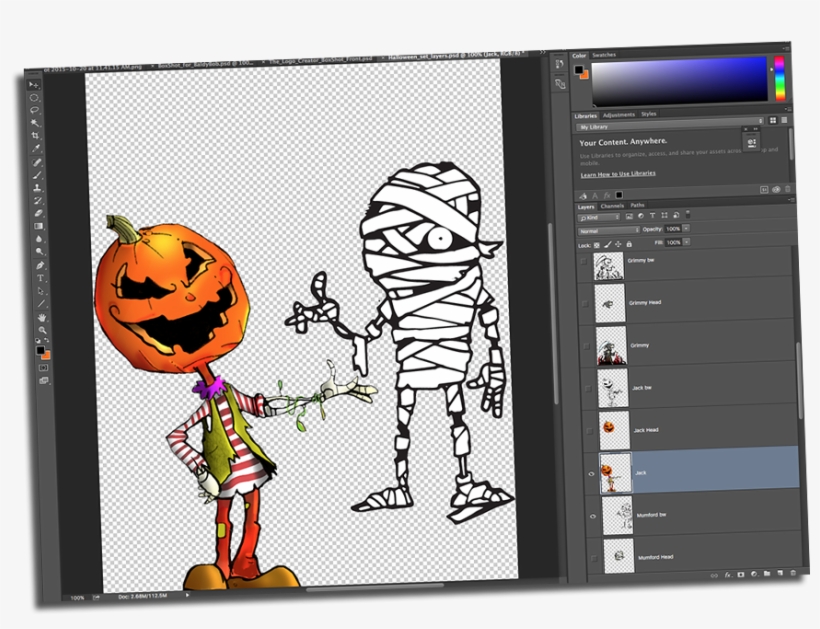The width and height of the screenshot is (820, 629).
Task: Open the Kind filter dropdown
Action: (x=599, y=217)
